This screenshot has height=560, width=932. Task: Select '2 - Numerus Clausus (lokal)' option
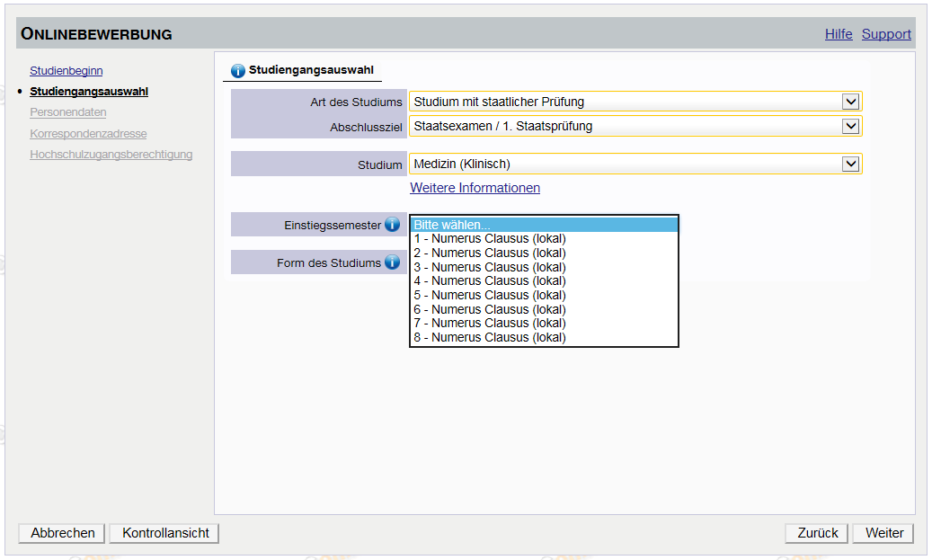490,253
